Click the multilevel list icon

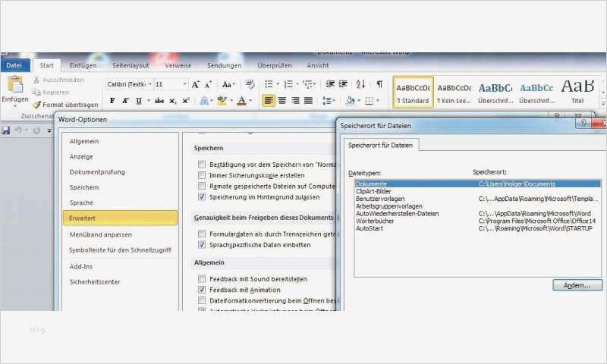pyautogui.click(x=308, y=84)
